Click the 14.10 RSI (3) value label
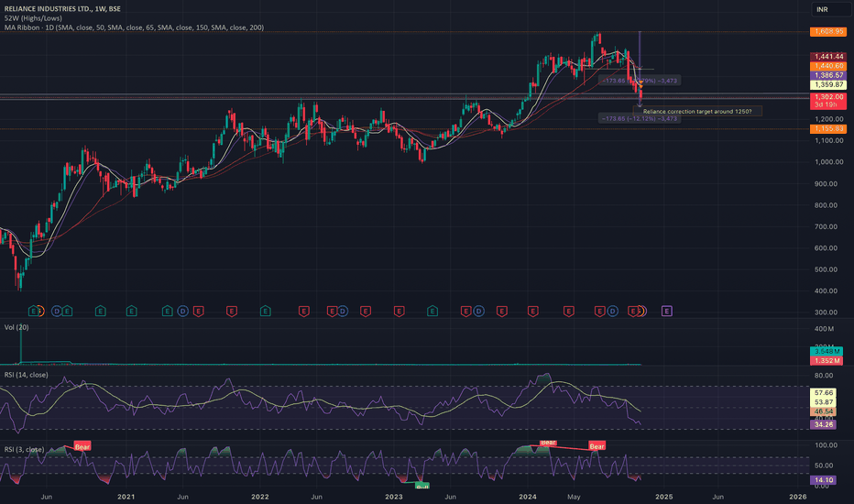The height and width of the screenshot is (504, 854). coord(823,480)
